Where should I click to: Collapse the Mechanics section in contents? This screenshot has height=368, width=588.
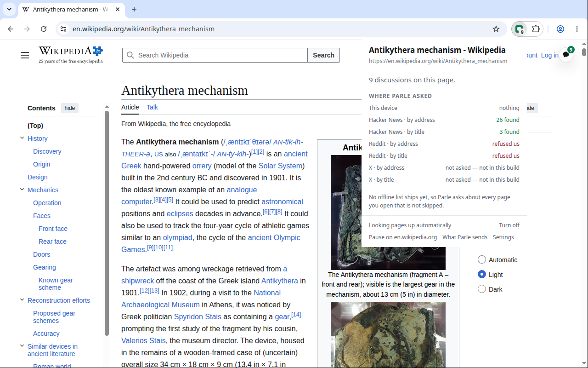click(x=22, y=190)
